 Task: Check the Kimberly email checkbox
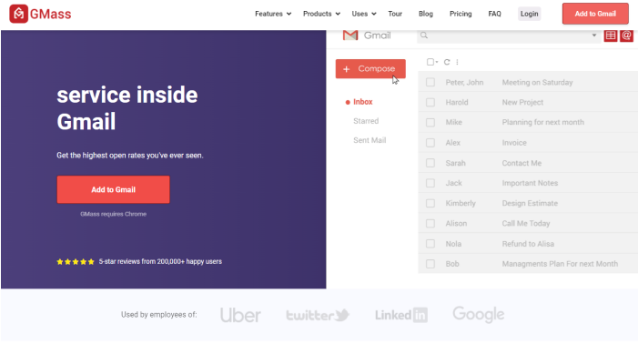tap(430, 203)
